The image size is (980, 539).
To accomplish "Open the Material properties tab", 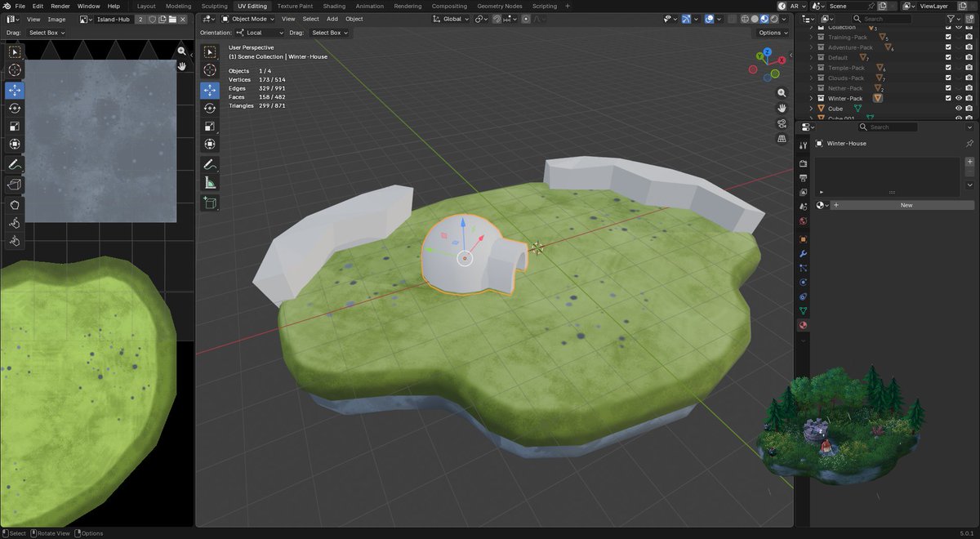I will click(x=803, y=326).
